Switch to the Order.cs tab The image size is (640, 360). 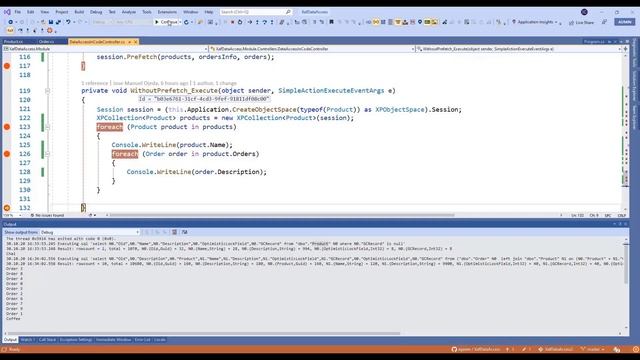47,42
